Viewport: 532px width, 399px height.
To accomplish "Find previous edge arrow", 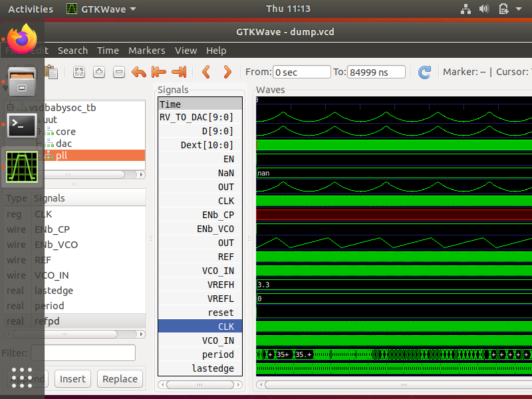I will [206, 72].
